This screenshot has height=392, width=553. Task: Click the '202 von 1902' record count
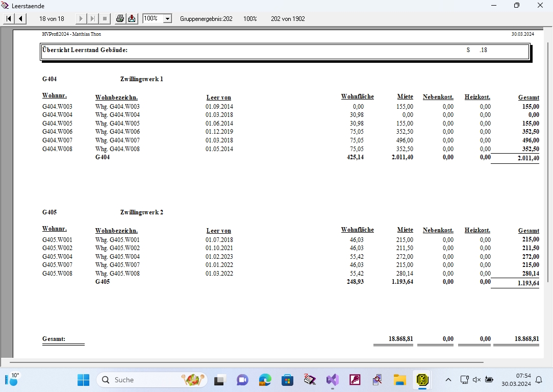coord(288,19)
